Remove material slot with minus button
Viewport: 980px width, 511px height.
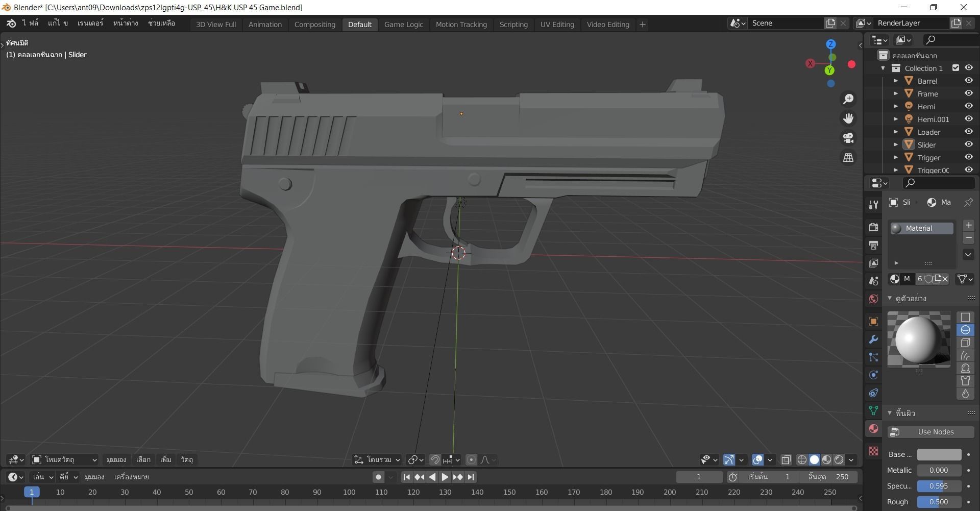968,238
